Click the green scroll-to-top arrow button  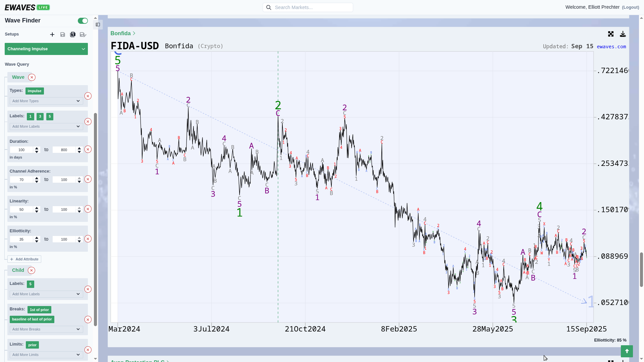(627, 351)
